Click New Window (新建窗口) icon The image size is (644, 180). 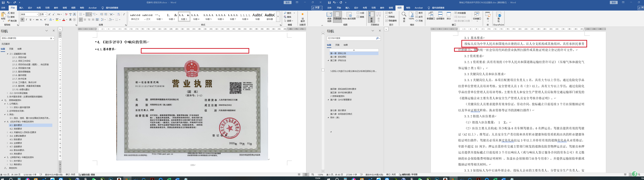pyautogui.click(x=430, y=15)
